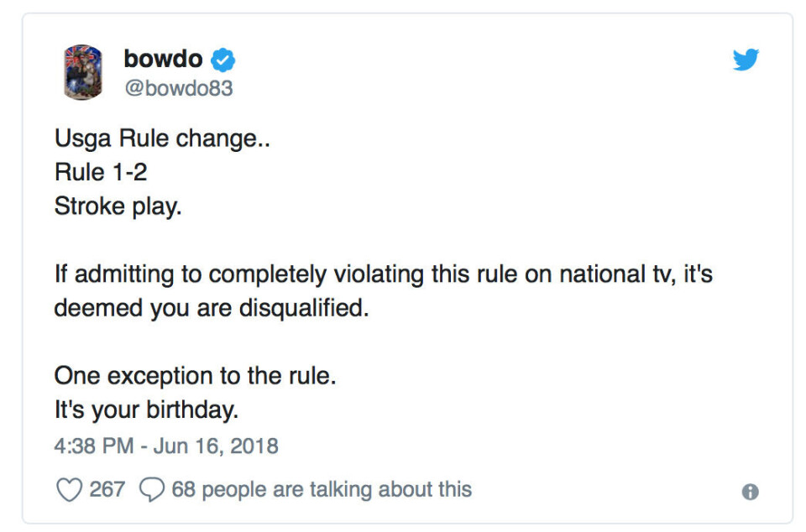Open "68 people are talking about this"
Screen dimensions: 806x532
322,489
